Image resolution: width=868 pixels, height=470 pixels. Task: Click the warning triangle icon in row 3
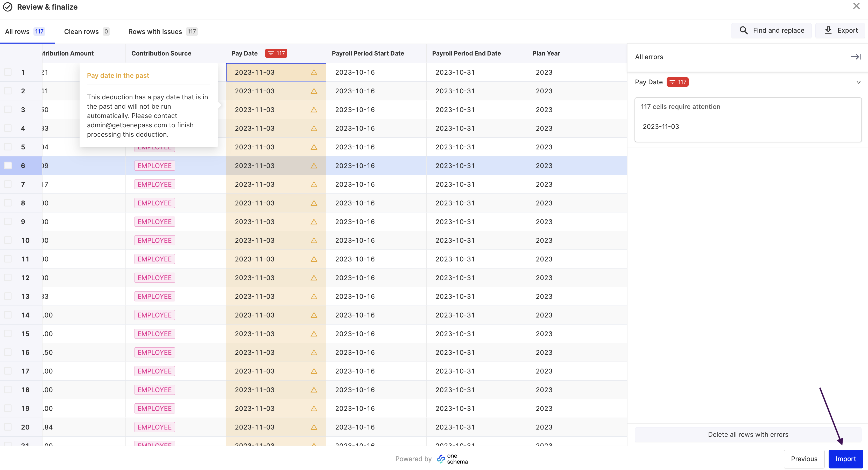[314, 109]
